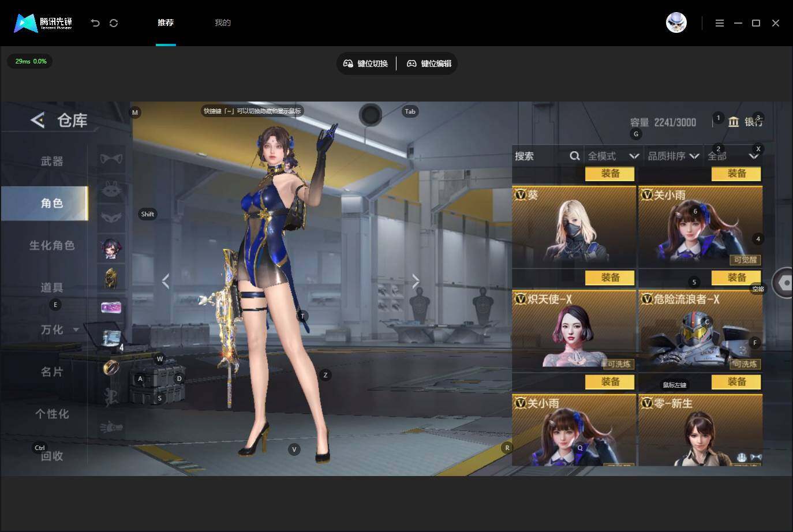This screenshot has width=793, height=532.
Task: Open the 回收 recycle option
Action: tap(52, 456)
